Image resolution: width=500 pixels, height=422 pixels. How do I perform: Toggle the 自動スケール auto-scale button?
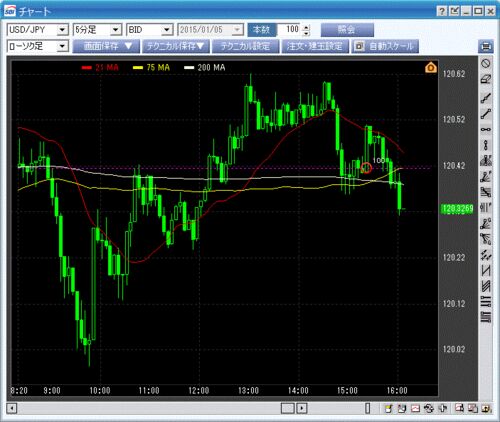[x=385, y=46]
